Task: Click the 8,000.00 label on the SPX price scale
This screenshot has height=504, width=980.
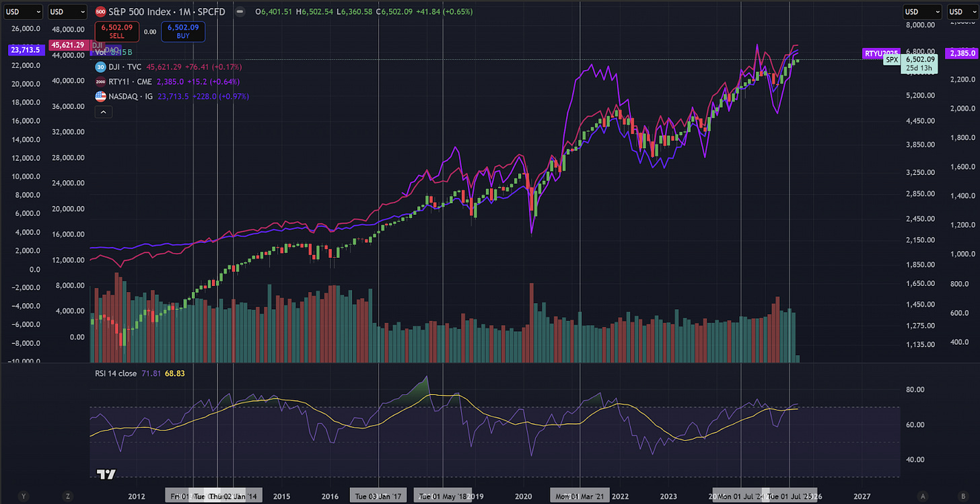Action: (919, 25)
